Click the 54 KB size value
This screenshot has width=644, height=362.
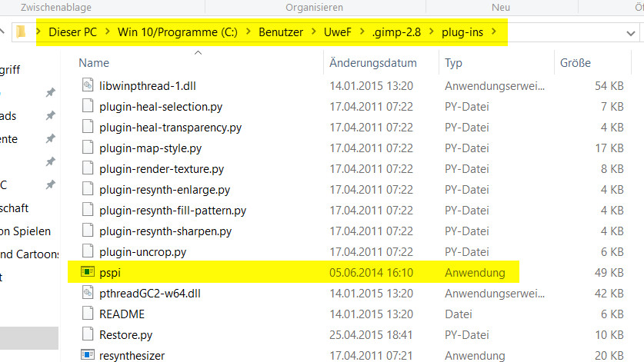point(609,86)
